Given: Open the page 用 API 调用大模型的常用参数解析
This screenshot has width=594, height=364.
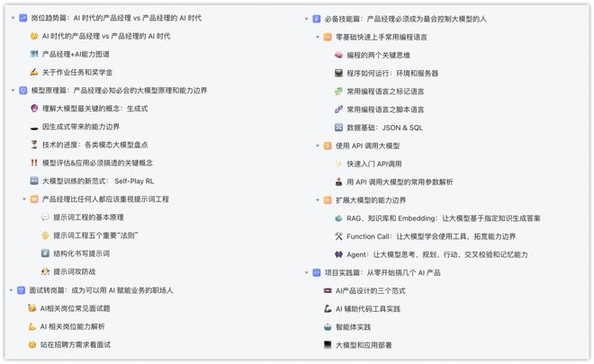Looking at the screenshot, I should pyautogui.click(x=400, y=182).
